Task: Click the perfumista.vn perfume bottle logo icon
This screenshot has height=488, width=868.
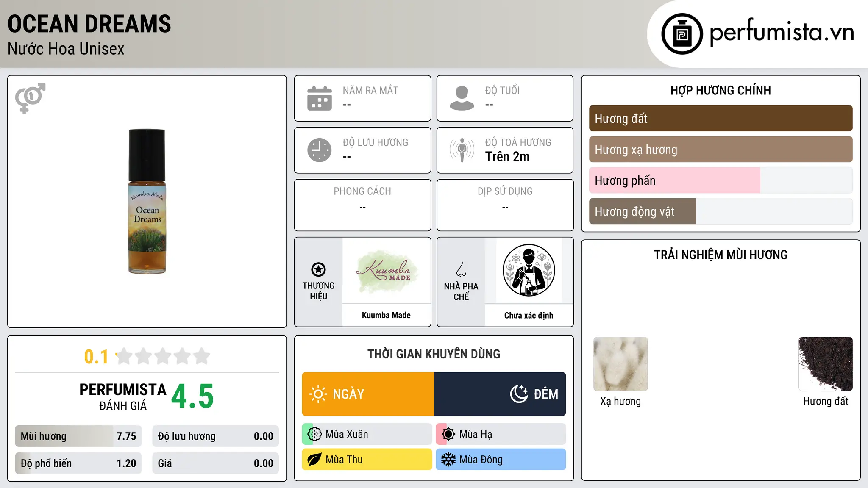Action: pos(682,34)
